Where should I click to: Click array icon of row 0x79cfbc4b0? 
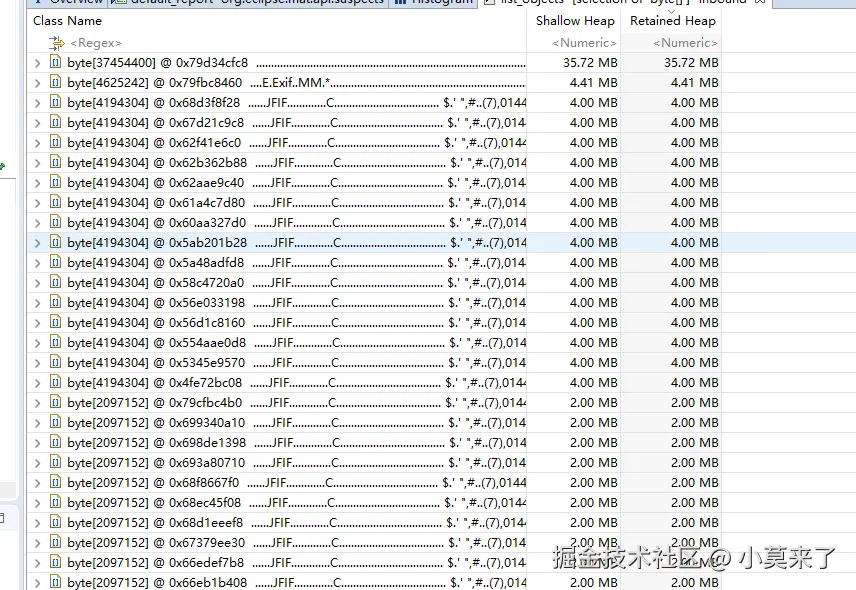[x=55, y=402]
